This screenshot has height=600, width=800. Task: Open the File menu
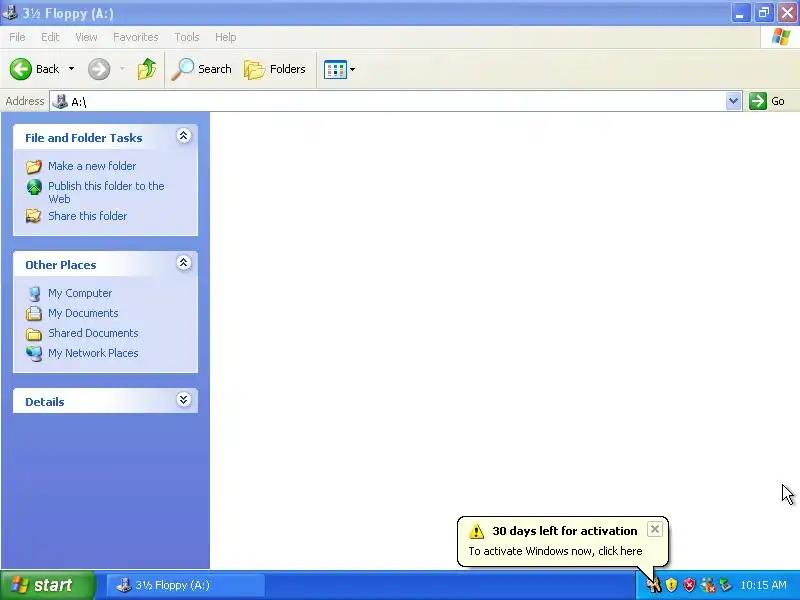point(17,37)
